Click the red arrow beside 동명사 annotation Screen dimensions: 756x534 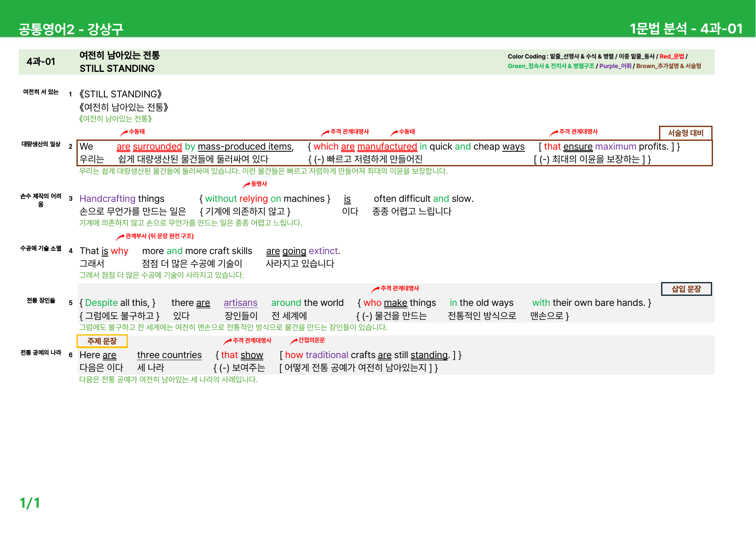(x=246, y=185)
